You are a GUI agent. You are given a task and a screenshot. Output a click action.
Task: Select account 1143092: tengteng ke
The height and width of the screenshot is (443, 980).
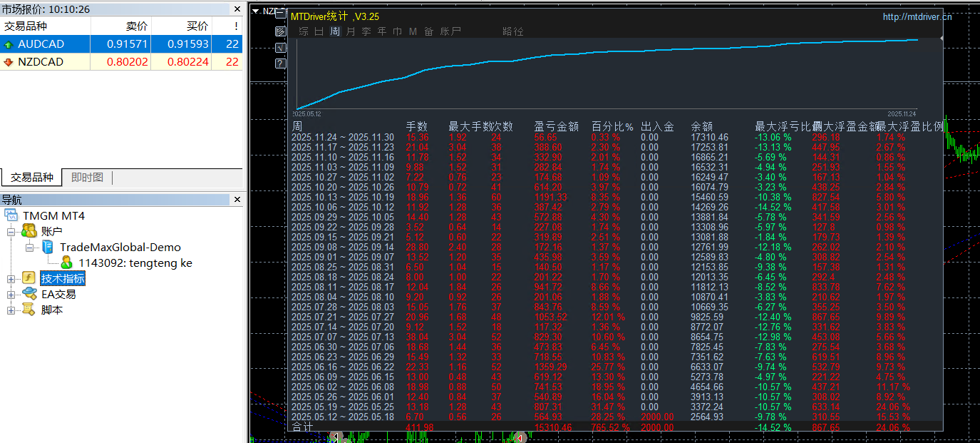click(135, 263)
